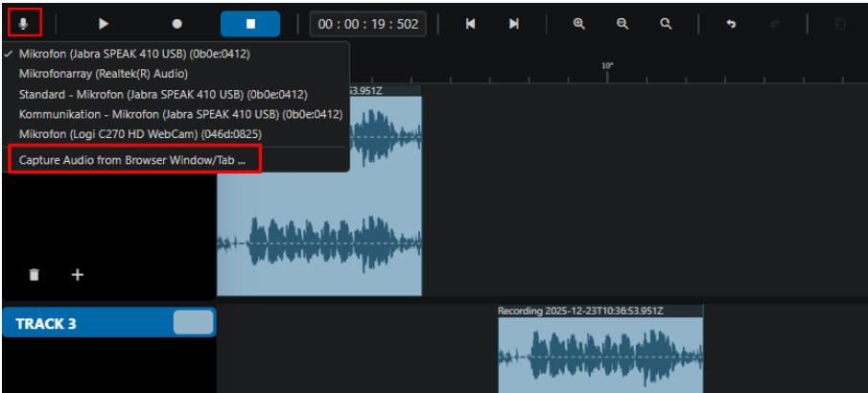Reset zoom with the magnifier icon

[x=667, y=24]
